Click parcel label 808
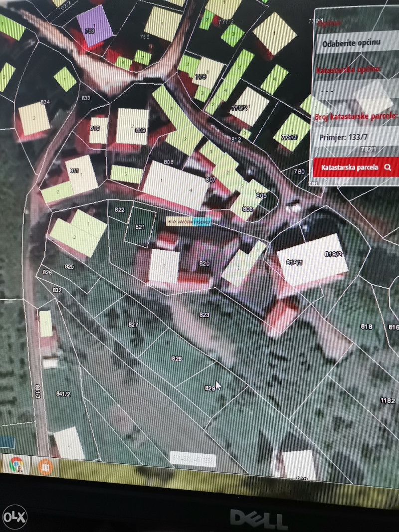 point(169,162)
